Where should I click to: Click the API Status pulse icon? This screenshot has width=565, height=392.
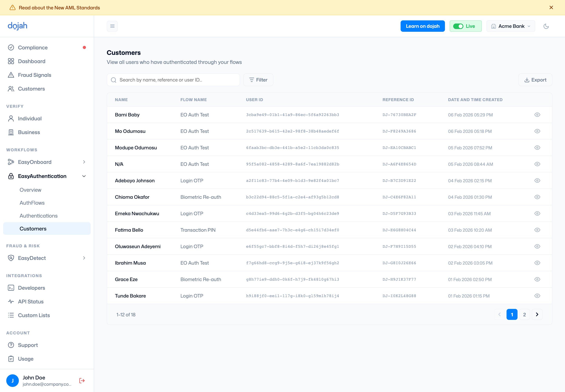tap(11, 301)
